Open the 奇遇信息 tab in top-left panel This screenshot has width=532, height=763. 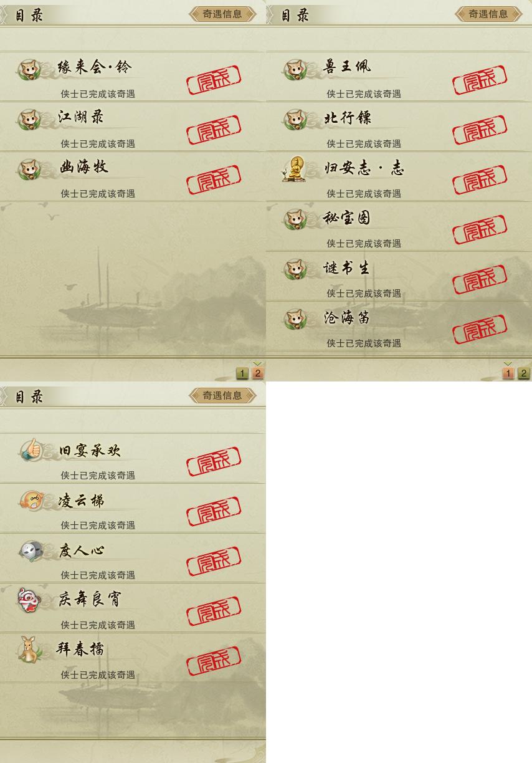tap(222, 14)
